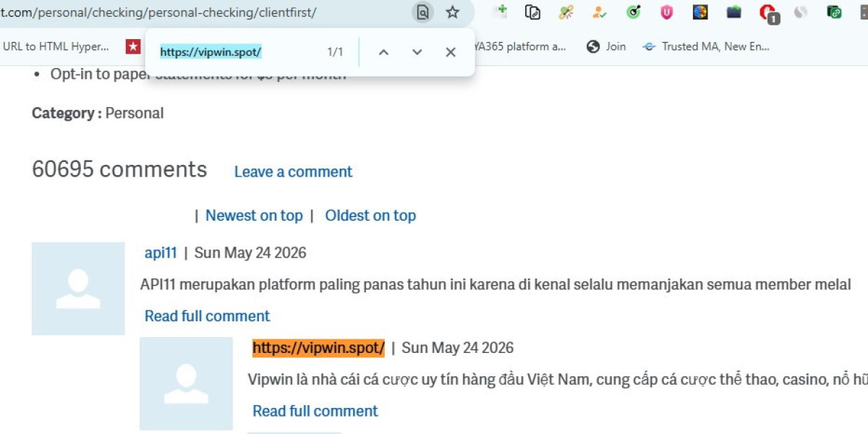Close the find bar

pos(451,52)
